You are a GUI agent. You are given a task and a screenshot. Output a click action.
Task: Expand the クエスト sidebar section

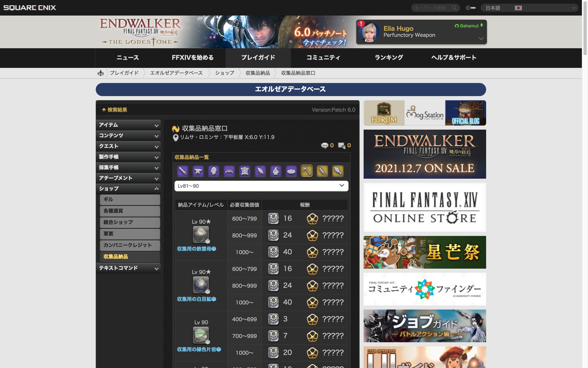pos(128,146)
